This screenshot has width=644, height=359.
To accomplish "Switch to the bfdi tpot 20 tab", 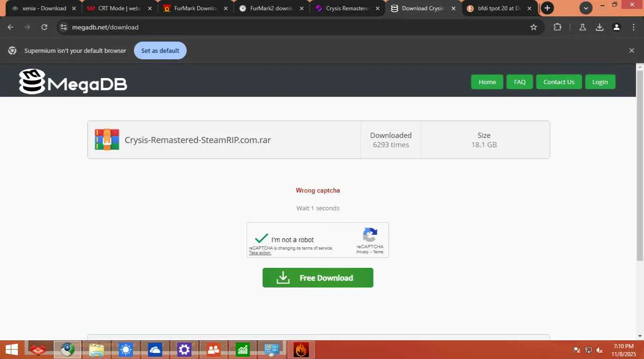I will pos(499,8).
